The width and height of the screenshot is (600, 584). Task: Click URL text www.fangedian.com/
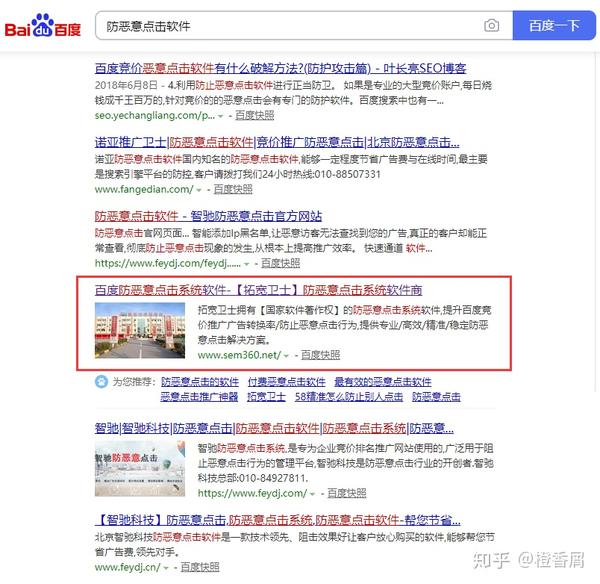click(144, 189)
